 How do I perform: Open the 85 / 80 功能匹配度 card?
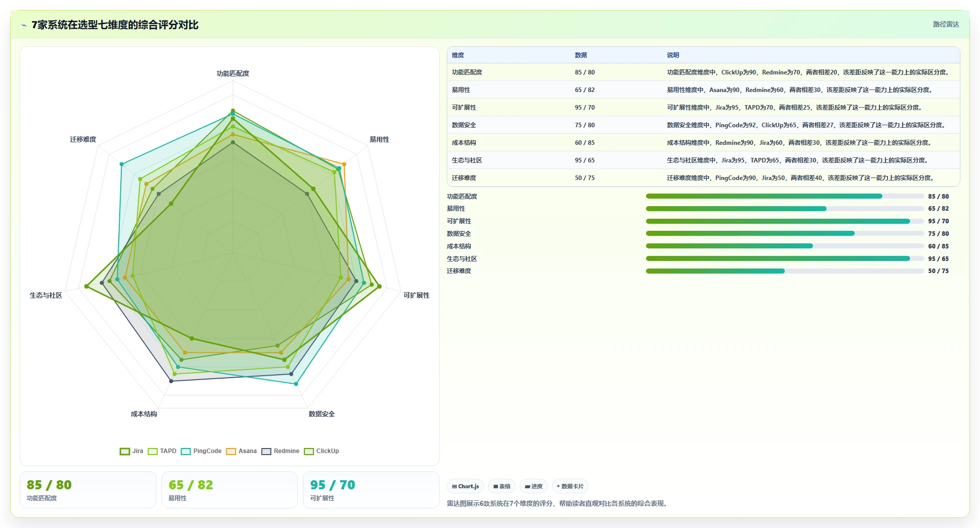click(x=88, y=490)
